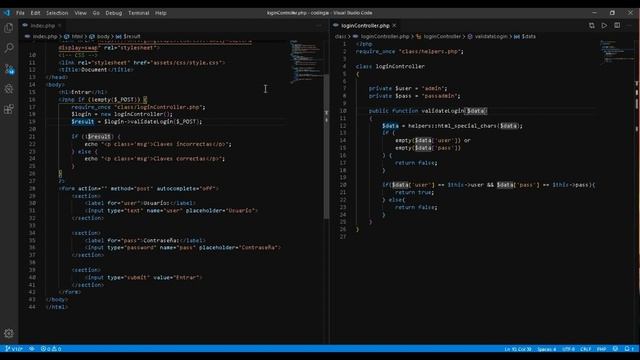Click the git branch indicator in status bar
640x360 pixels.
click(x=14, y=349)
